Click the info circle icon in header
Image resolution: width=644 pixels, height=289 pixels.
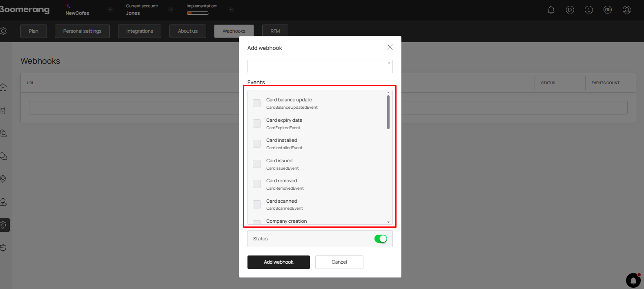(588, 10)
